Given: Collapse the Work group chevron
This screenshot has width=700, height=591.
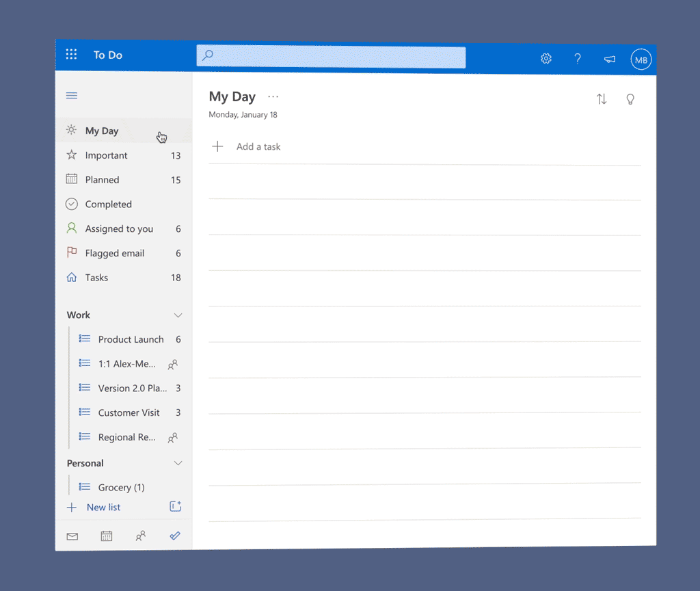Looking at the screenshot, I should click(x=178, y=315).
